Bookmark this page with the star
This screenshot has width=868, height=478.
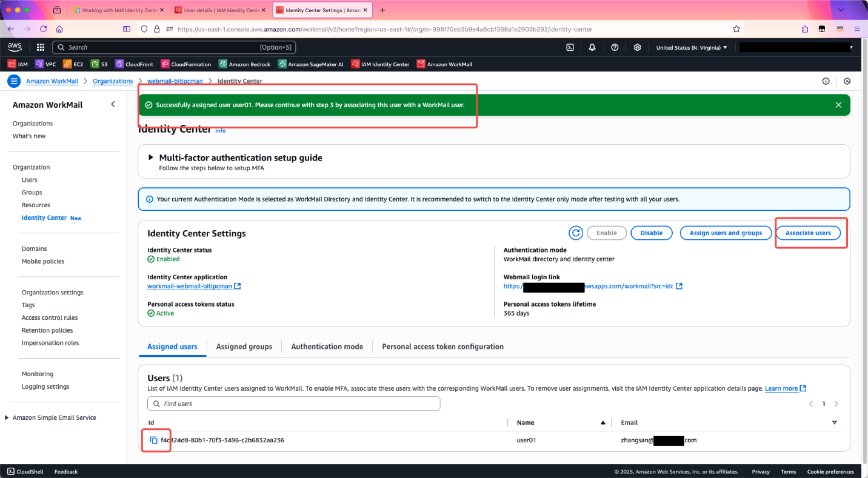coord(736,28)
